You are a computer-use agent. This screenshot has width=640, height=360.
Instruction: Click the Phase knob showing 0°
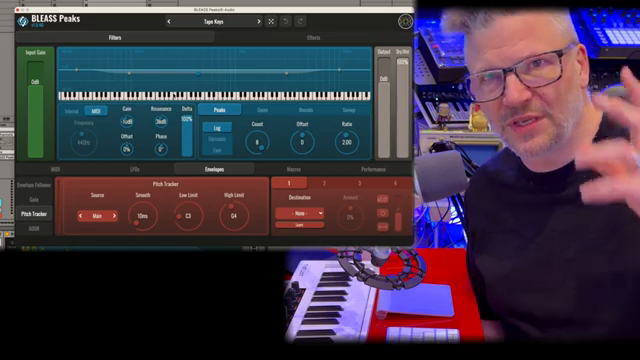161,149
